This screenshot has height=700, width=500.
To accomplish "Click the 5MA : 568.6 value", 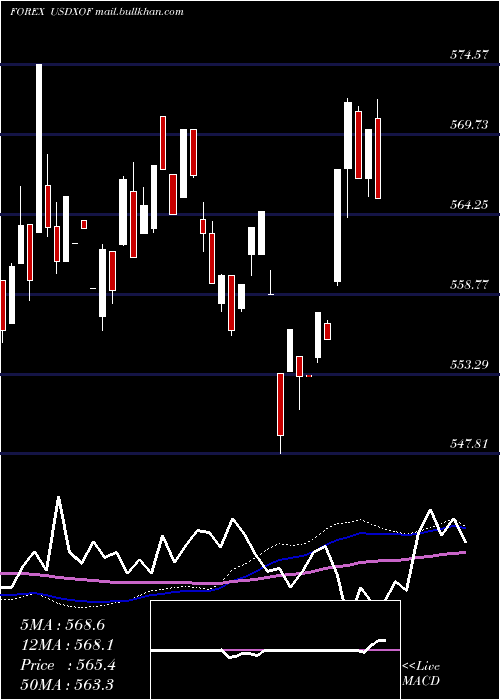I will [x=62, y=625].
